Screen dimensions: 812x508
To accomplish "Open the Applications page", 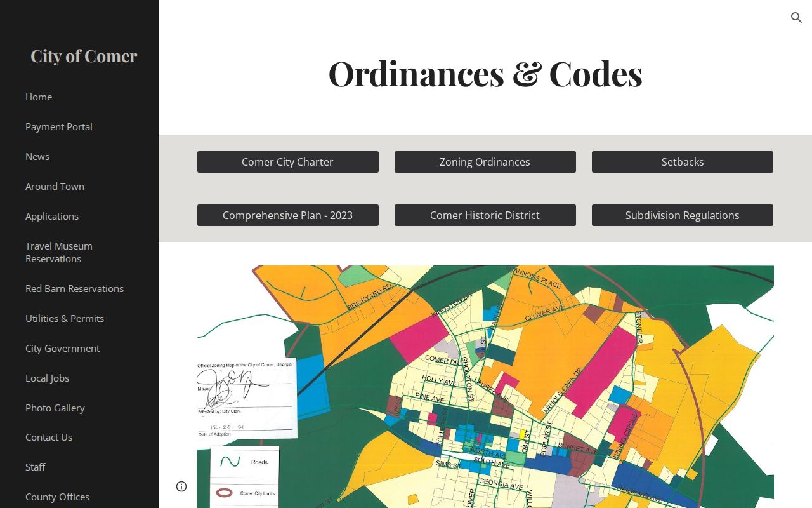I will [52, 216].
